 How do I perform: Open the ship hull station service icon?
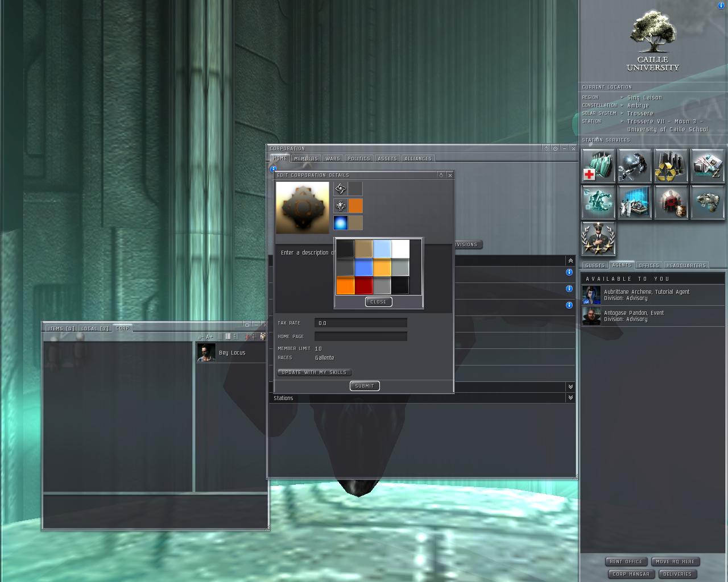point(708,202)
